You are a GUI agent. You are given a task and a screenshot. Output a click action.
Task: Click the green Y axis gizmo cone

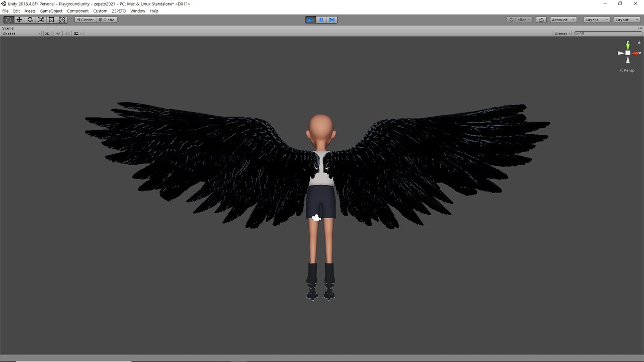pyautogui.click(x=628, y=46)
